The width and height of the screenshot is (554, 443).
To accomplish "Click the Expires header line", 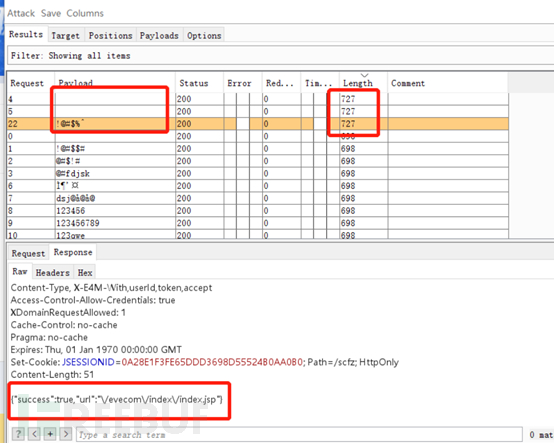I will (x=96, y=350).
